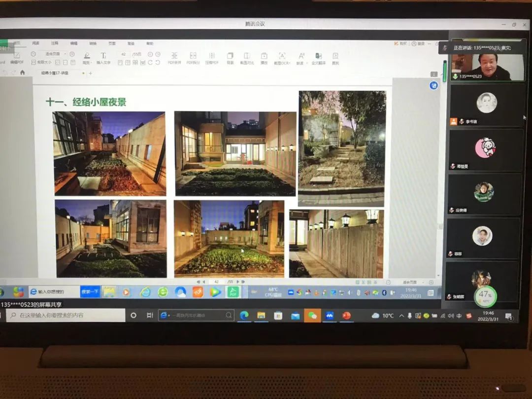The height and width of the screenshot is (399, 532).
Task: Open the 朗读 read-aloud tool
Action: point(301,58)
